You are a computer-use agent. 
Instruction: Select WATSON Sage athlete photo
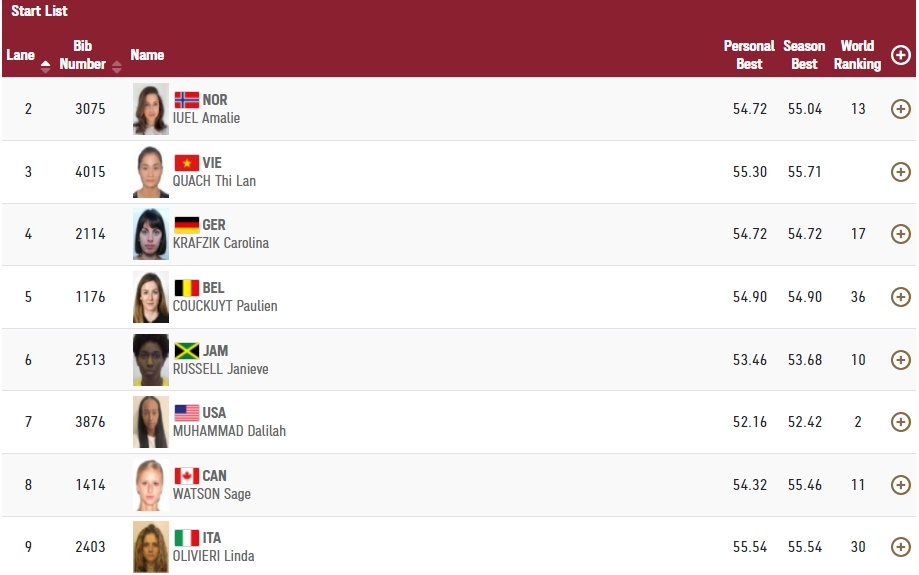[x=151, y=485]
